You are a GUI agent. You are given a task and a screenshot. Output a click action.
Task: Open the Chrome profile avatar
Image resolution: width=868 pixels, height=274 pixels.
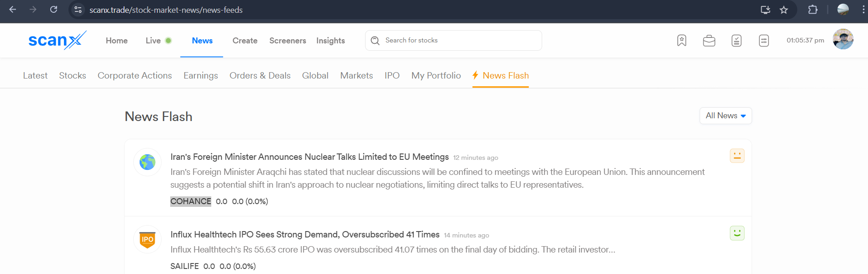(x=843, y=10)
